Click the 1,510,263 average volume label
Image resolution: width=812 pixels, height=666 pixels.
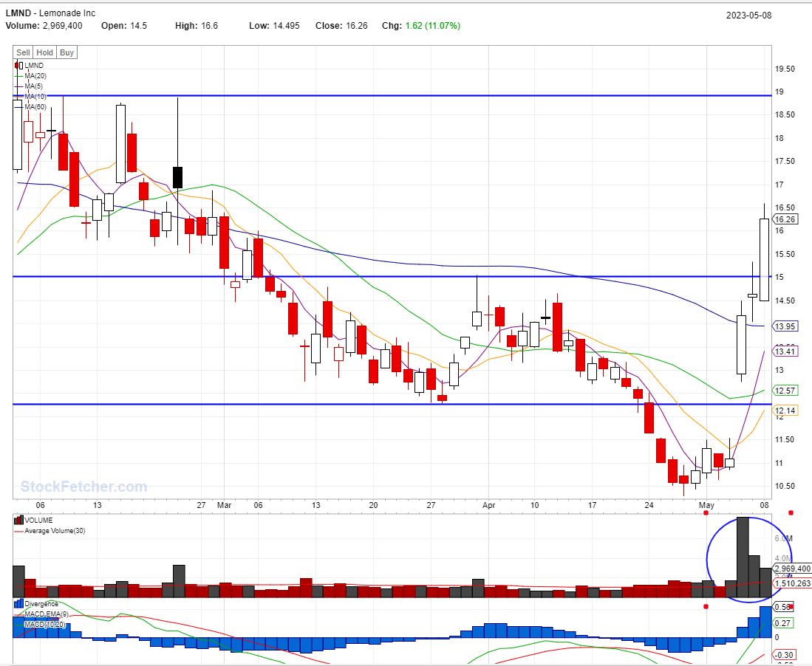792,584
